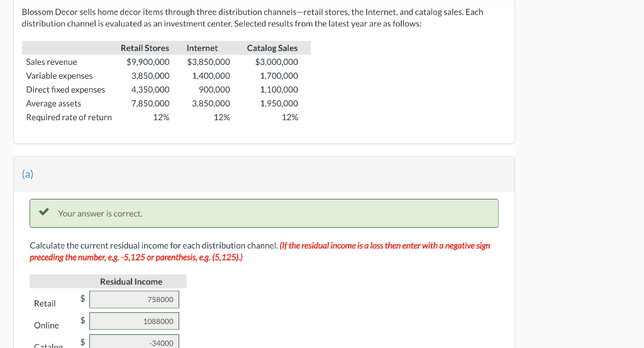Click the Retail residual income field

click(135, 300)
